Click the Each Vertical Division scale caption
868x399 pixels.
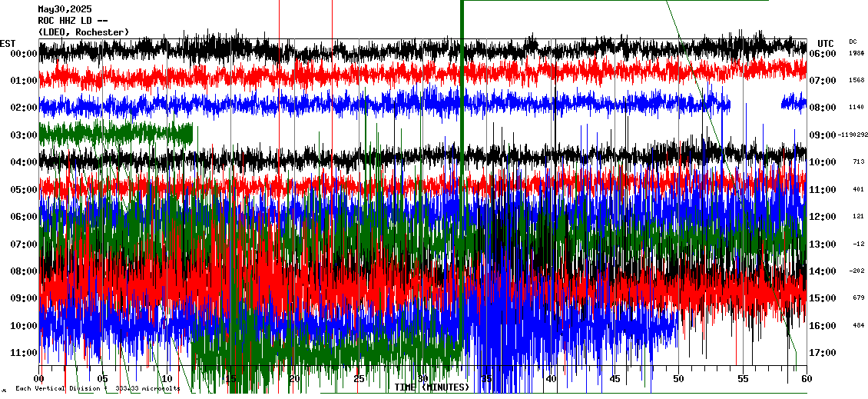pyautogui.click(x=98, y=389)
